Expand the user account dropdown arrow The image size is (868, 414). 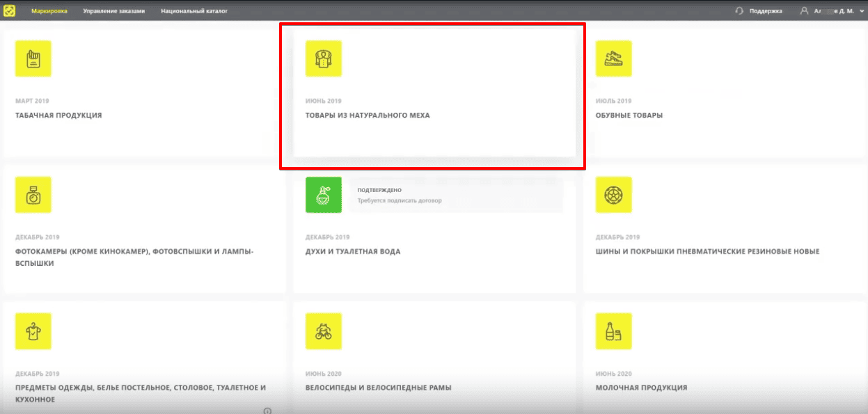pyautogui.click(x=861, y=11)
